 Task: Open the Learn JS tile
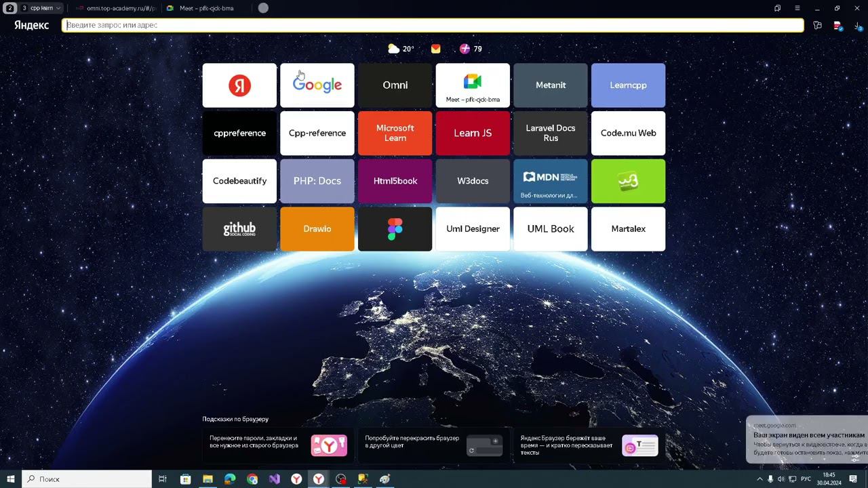(x=473, y=134)
